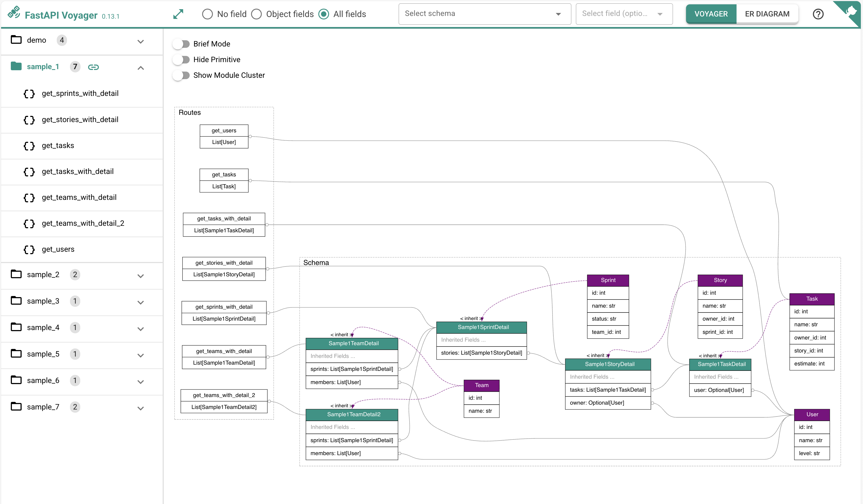Click the demo folder icon
The height and width of the screenshot is (504, 863).
(x=16, y=40)
